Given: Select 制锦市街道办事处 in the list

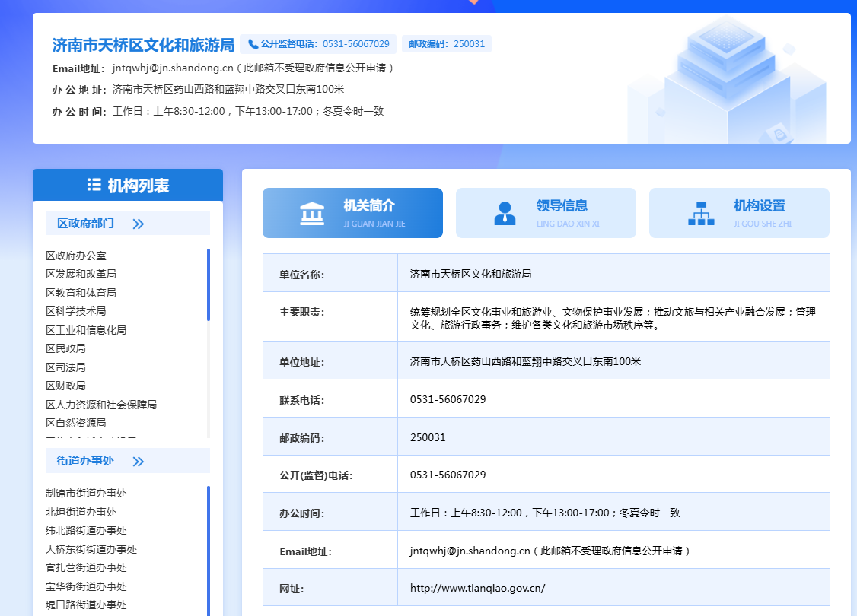Looking at the screenshot, I should point(86,494).
